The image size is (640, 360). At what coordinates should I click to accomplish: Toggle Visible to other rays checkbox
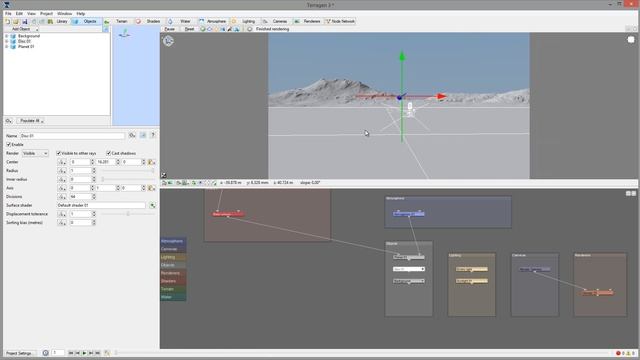click(59, 153)
